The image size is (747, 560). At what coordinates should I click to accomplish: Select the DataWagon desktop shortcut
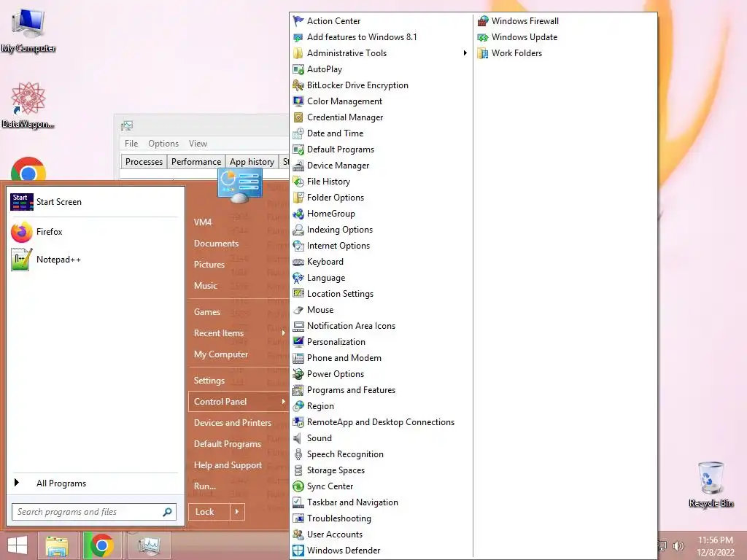(28, 105)
